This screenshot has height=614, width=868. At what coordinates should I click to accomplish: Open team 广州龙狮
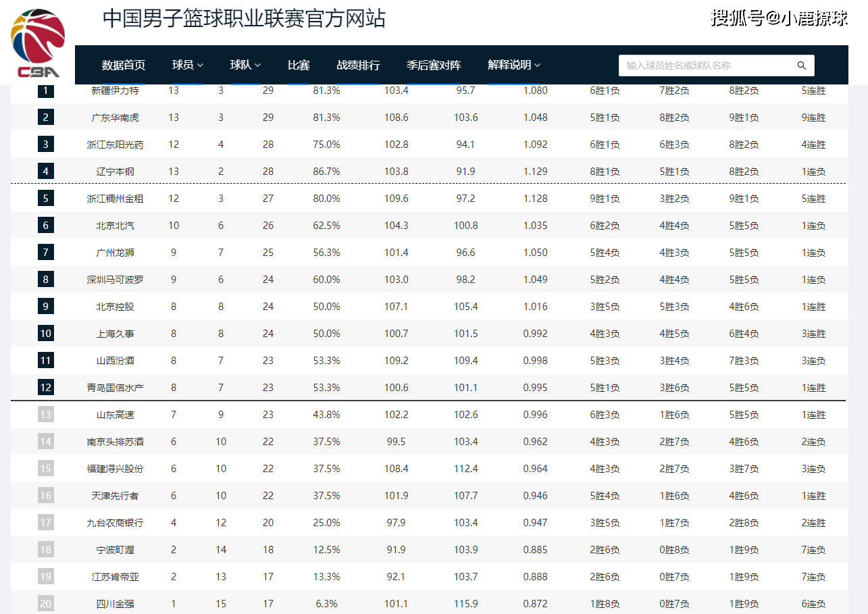(115, 253)
